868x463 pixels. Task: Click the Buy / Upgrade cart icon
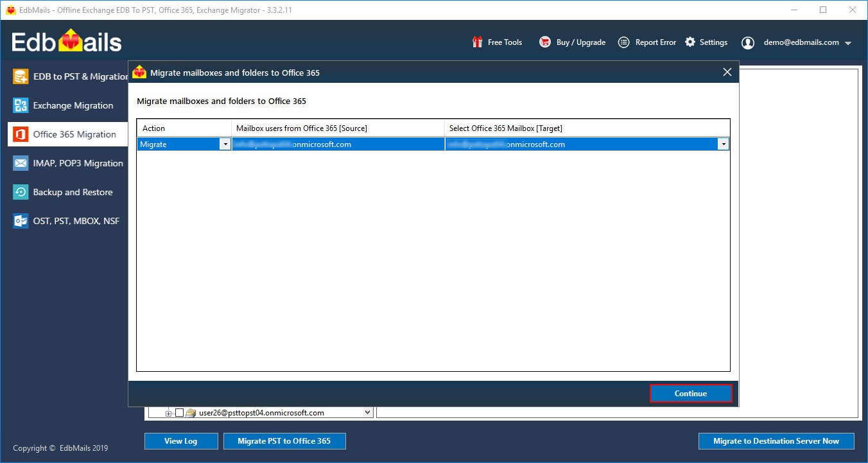pyautogui.click(x=545, y=42)
